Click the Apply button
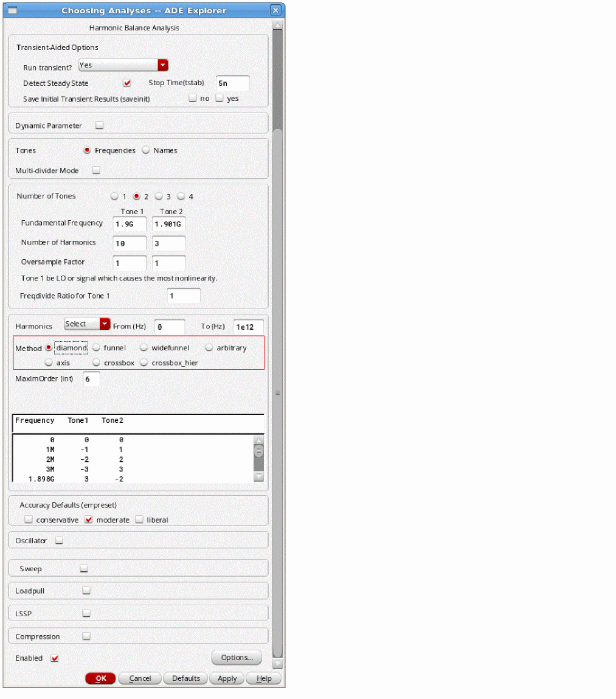 click(227, 678)
